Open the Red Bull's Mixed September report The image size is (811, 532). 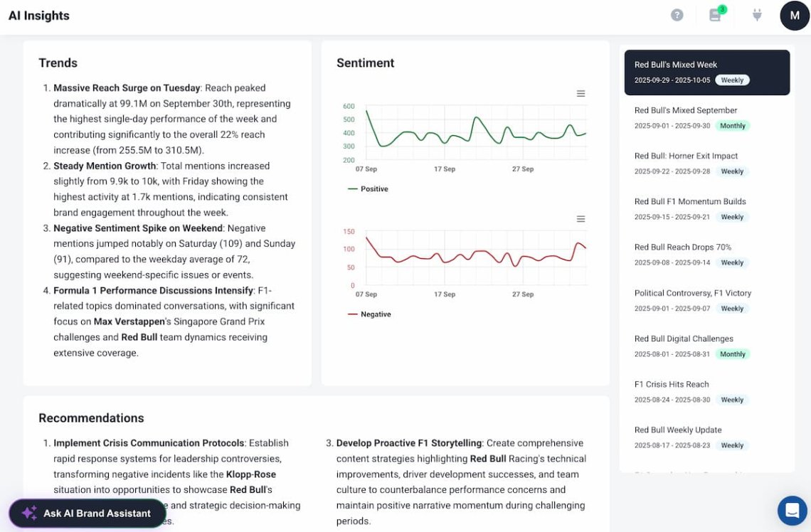click(706, 117)
